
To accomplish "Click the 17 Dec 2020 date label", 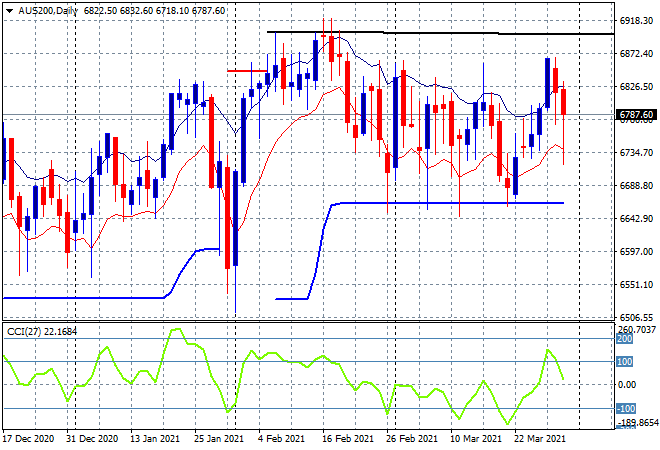I will click(29, 439).
